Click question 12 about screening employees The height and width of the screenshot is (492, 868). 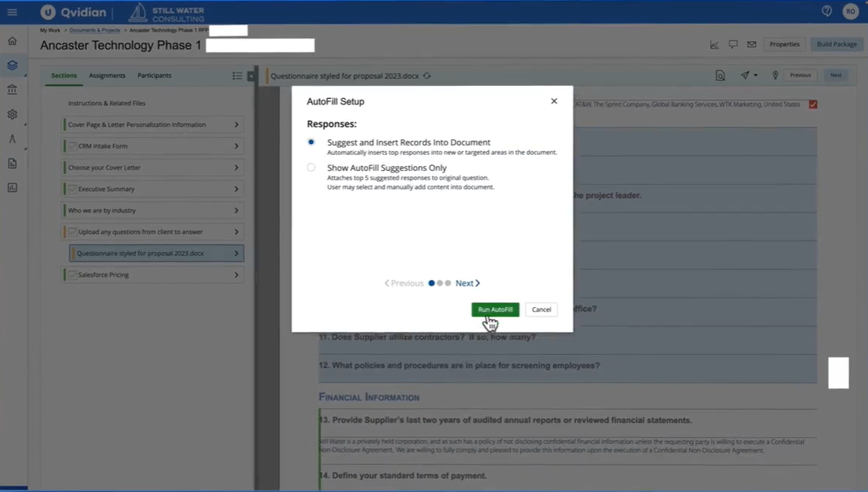[x=460, y=365]
